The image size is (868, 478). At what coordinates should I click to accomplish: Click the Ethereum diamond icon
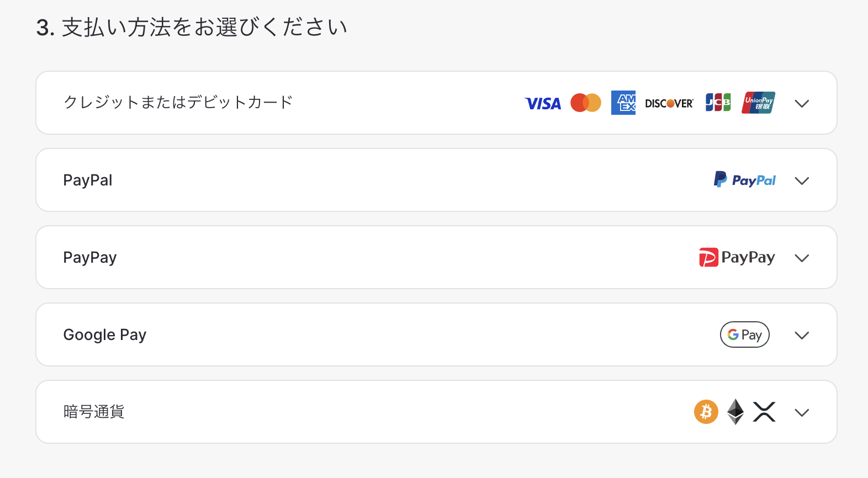tap(735, 412)
